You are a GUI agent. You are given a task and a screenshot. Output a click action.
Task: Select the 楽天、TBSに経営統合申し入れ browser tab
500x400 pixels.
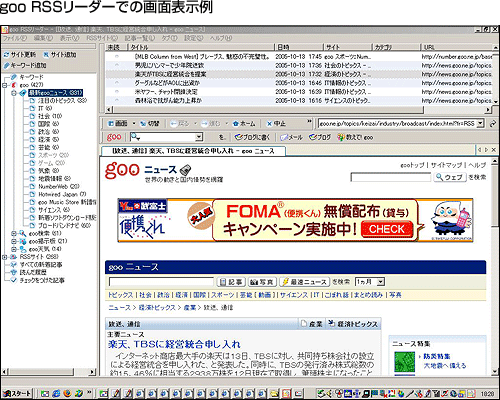pyautogui.click(x=193, y=151)
